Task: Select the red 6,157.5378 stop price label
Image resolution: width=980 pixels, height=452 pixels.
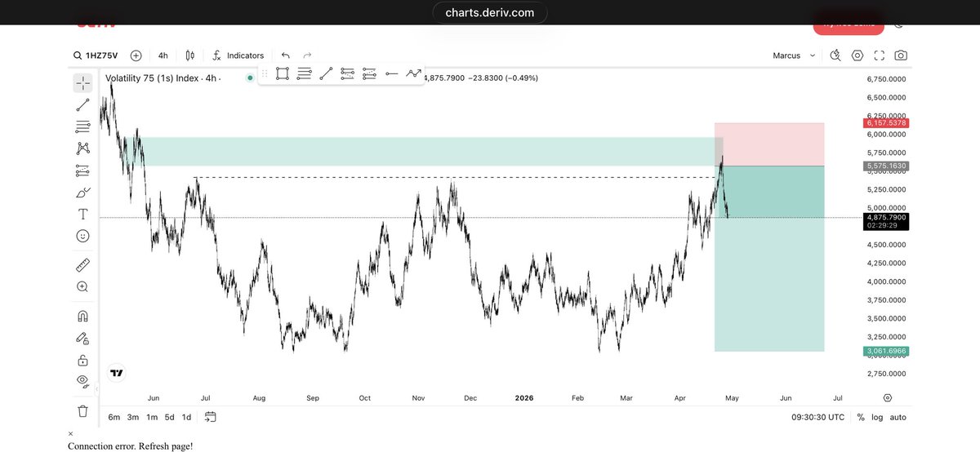Action: tap(885, 123)
